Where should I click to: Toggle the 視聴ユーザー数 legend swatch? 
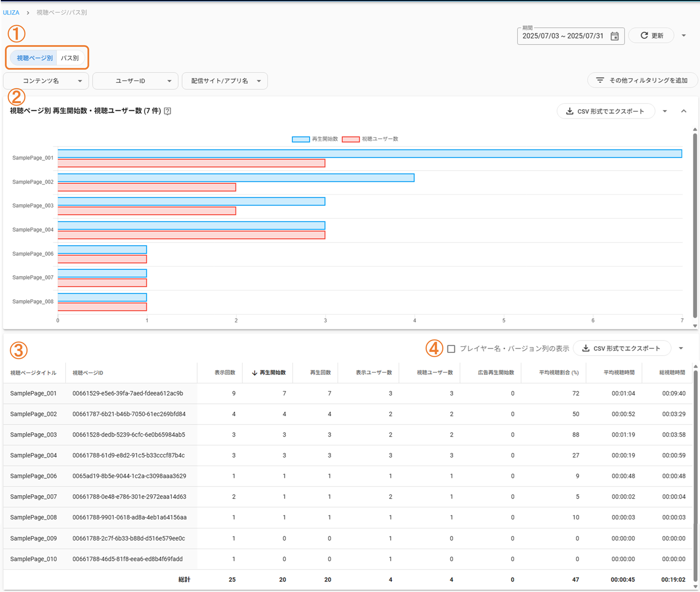coord(350,139)
